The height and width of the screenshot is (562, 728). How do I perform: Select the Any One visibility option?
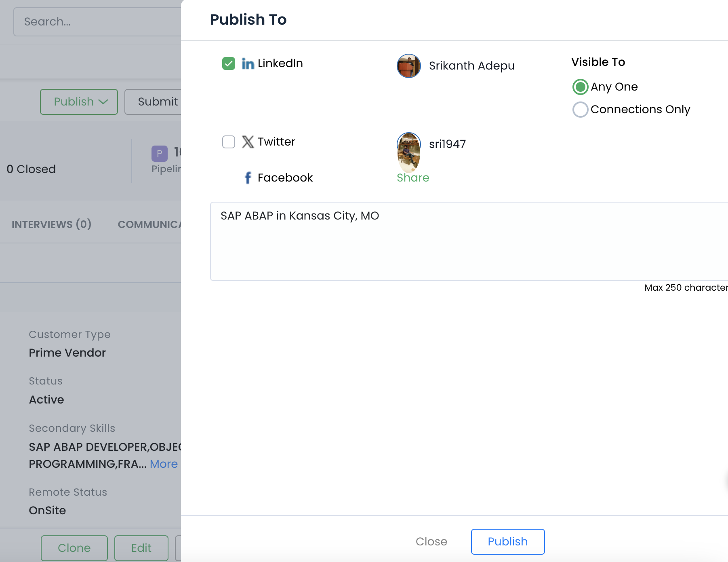(x=580, y=87)
